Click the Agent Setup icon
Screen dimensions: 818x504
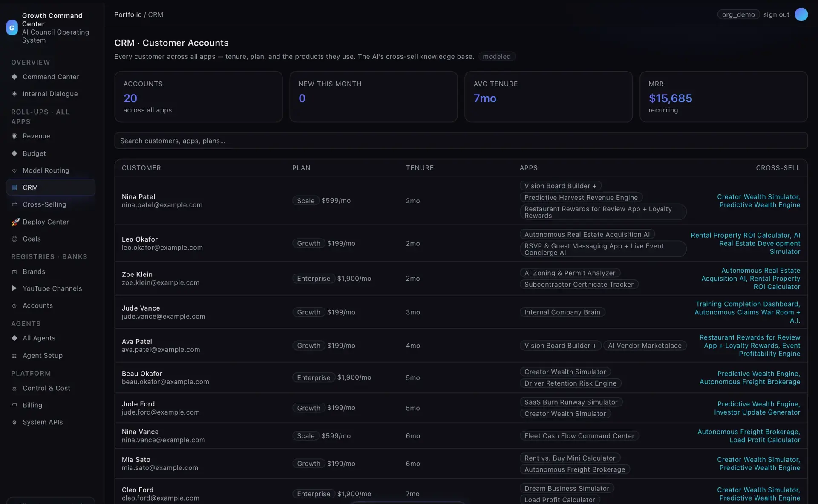tap(14, 356)
